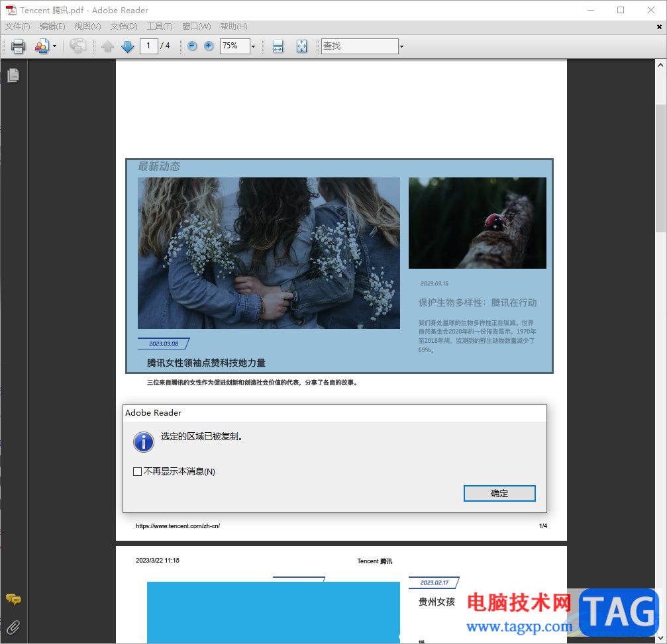Open the Pages panel icon in sidebar

point(13,75)
